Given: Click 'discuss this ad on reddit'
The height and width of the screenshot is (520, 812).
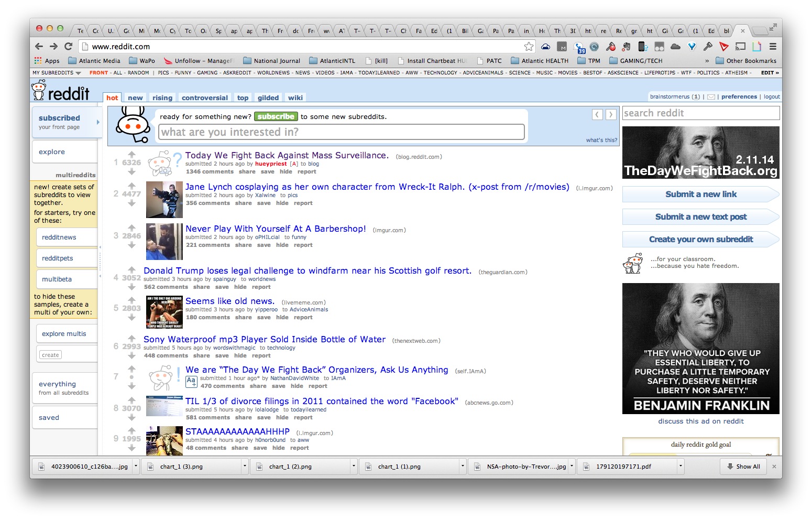Looking at the screenshot, I should point(701,421).
